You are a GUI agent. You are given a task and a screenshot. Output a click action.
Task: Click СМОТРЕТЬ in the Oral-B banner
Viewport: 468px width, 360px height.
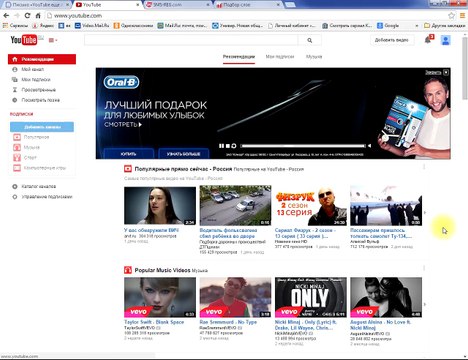(x=123, y=125)
